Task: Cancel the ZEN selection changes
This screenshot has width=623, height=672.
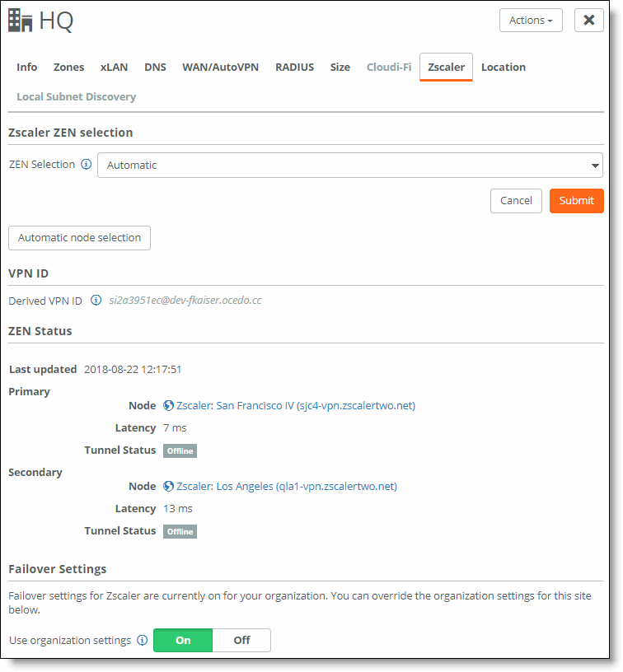Action: 516,201
